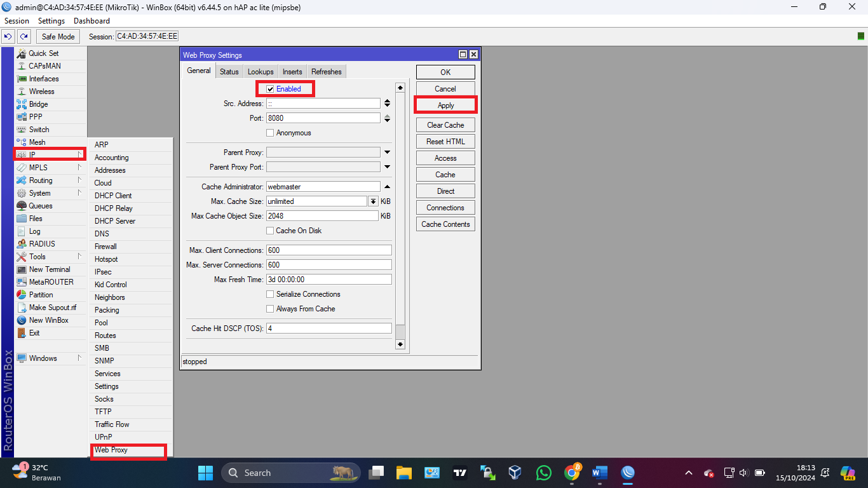Click the Clear Cache button
The width and height of the screenshot is (868, 488).
tap(445, 125)
